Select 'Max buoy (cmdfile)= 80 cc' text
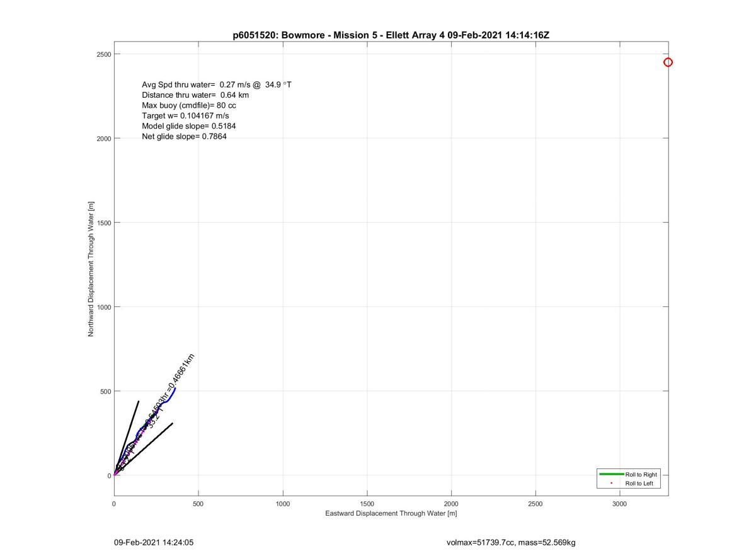756x558 pixels. point(189,105)
